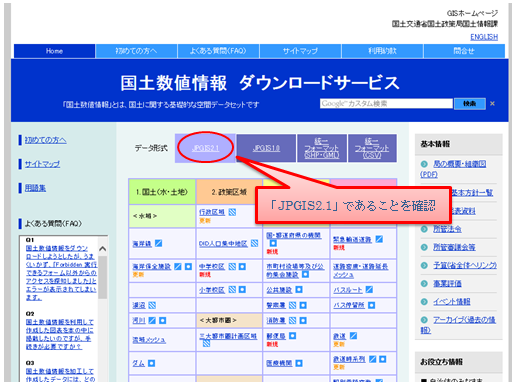Open the 事業評価 link
The height and width of the screenshot is (386, 514).
(447, 284)
